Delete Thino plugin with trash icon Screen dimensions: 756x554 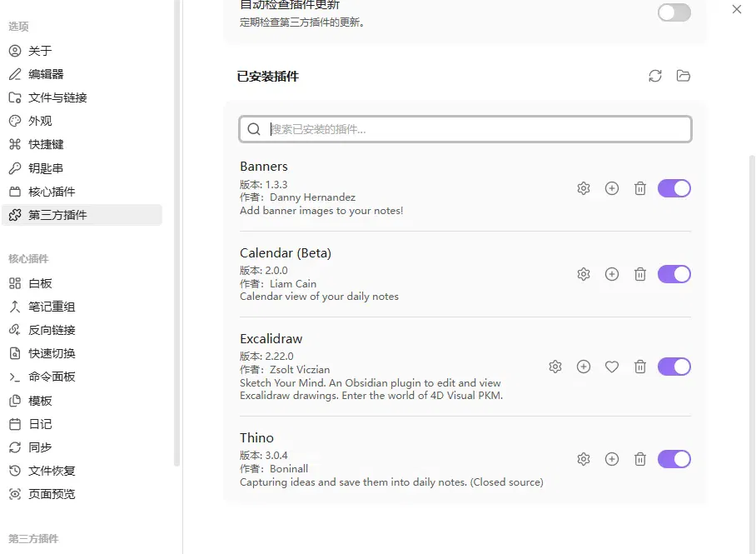[x=640, y=459]
